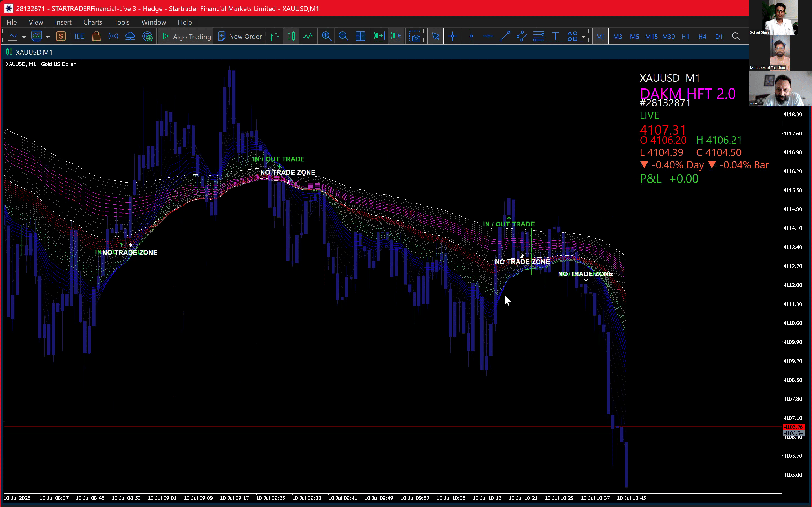Switch to the M15 timeframe
Viewport: 812px width, 507px height.
tap(651, 37)
